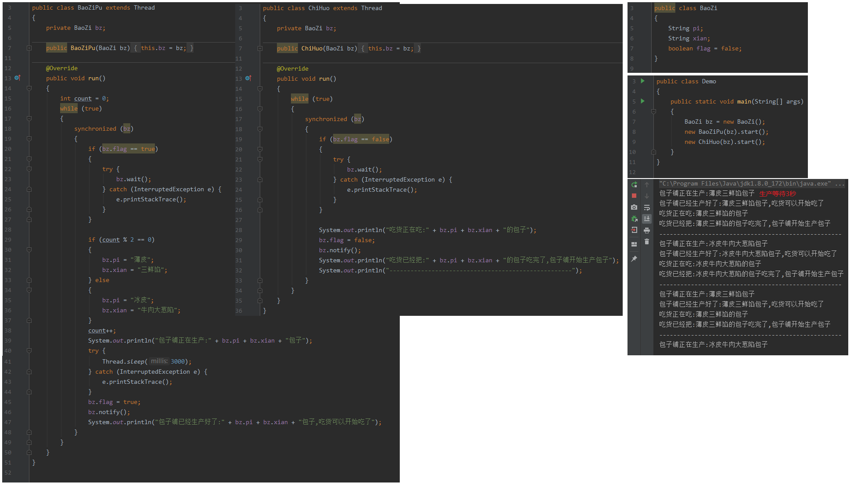Click the Rerun program icon in console
The image size is (868, 486).
(x=634, y=185)
